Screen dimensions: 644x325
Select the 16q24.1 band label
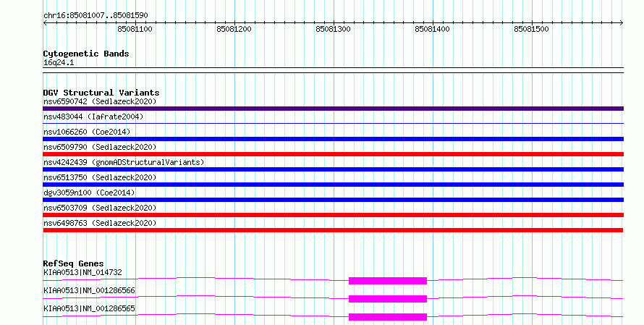click(x=59, y=63)
